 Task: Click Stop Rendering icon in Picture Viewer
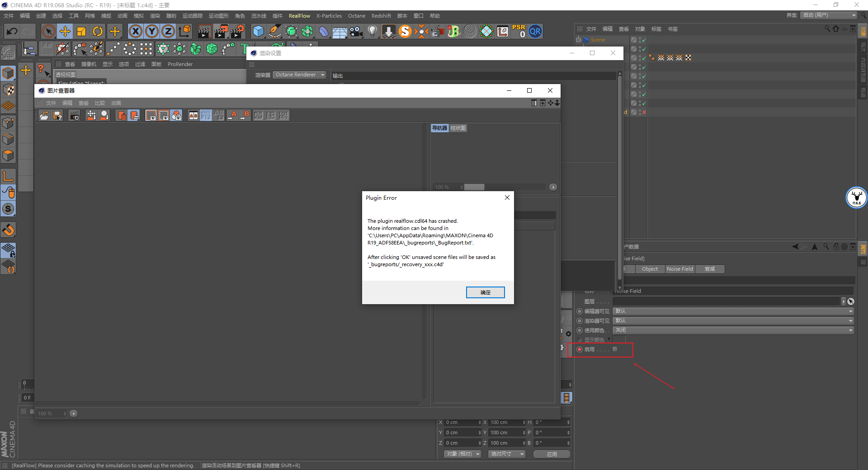75,116
